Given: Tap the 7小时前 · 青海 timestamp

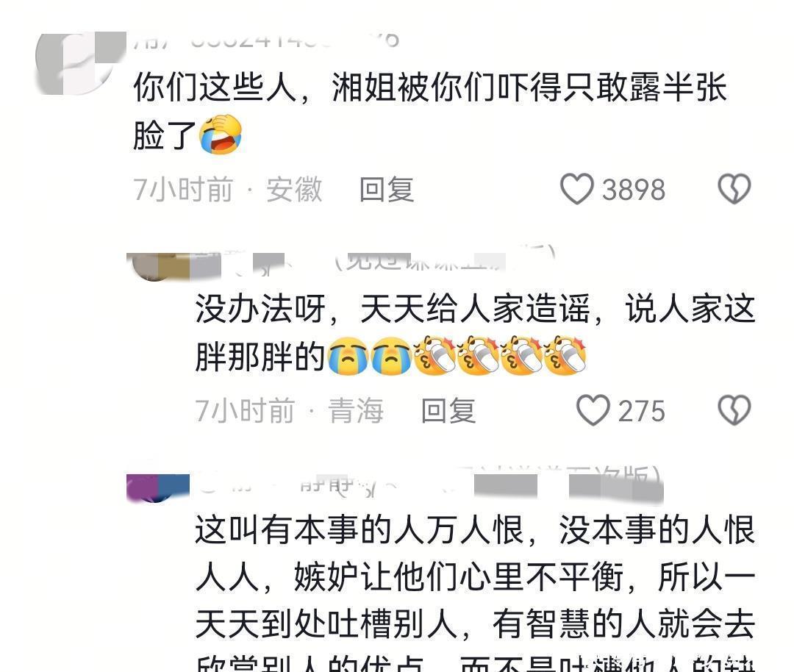Looking at the screenshot, I should click(x=290, y=411).
